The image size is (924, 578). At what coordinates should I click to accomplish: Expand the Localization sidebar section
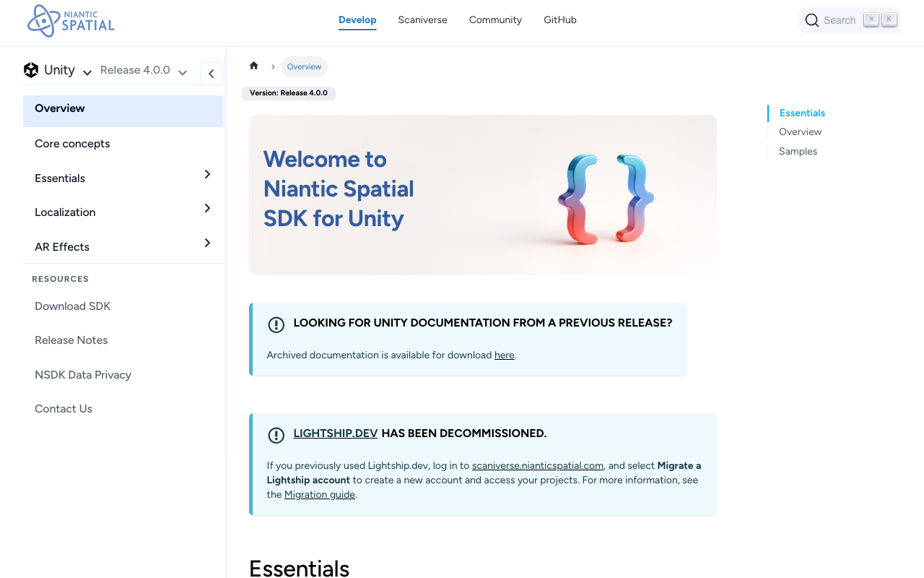tap(207, 208)
